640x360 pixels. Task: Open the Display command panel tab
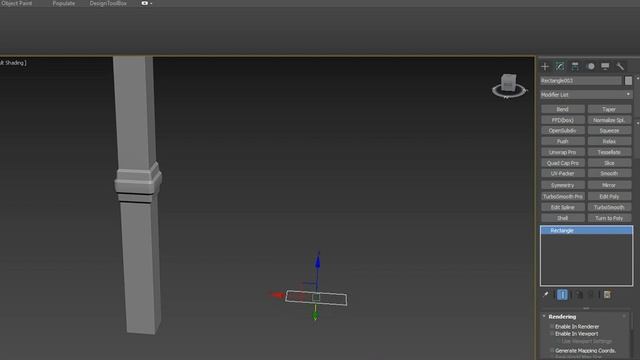[605, 67]
